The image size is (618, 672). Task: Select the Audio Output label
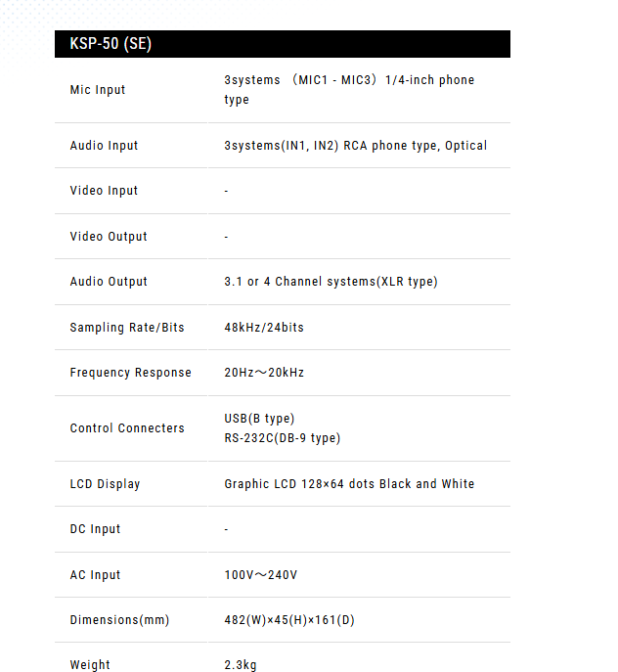point(109,282)
